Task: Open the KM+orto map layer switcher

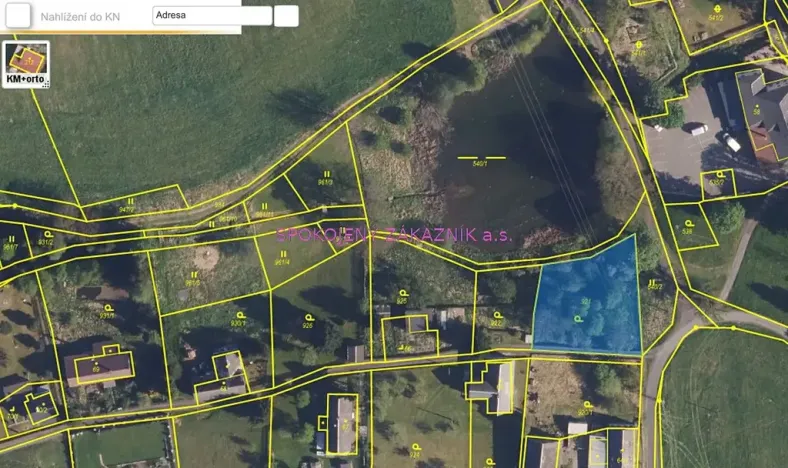Action: 26,64
